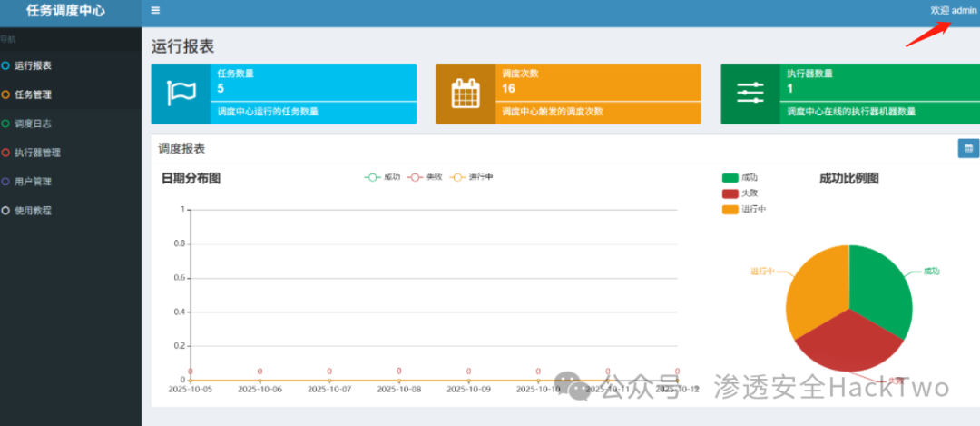
Task: Click the 日期分布图 chart title
Action: tap(191, 178)
